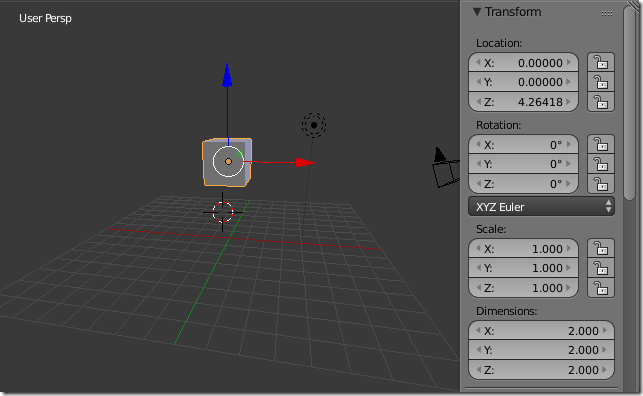Click the Transform panel drag grip
643x396 pixels.
click(x=607, y=14)
